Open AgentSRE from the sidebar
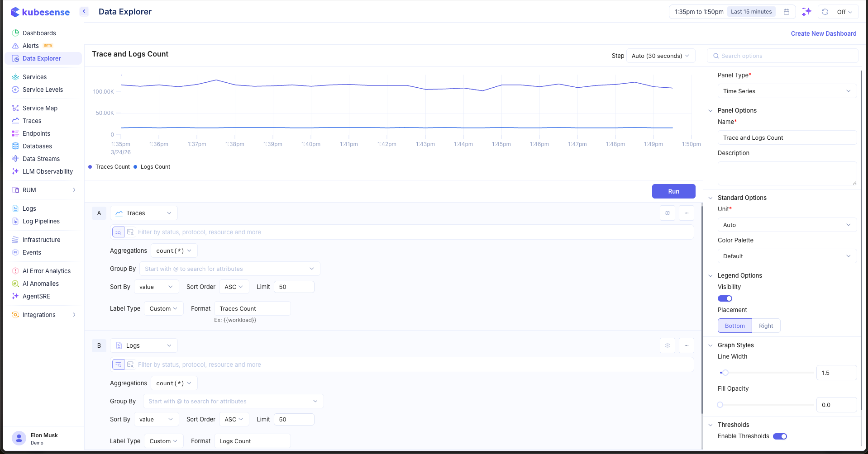868x454 pixels. click(37, 296)
